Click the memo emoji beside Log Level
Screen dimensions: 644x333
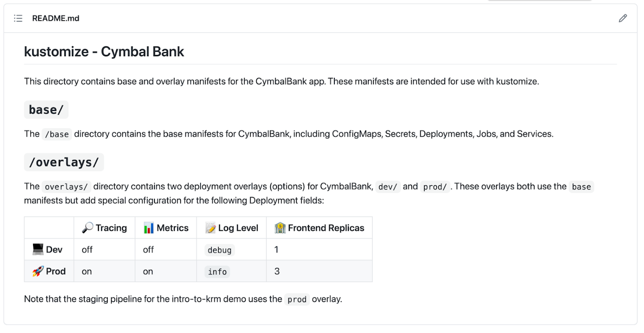210,228
